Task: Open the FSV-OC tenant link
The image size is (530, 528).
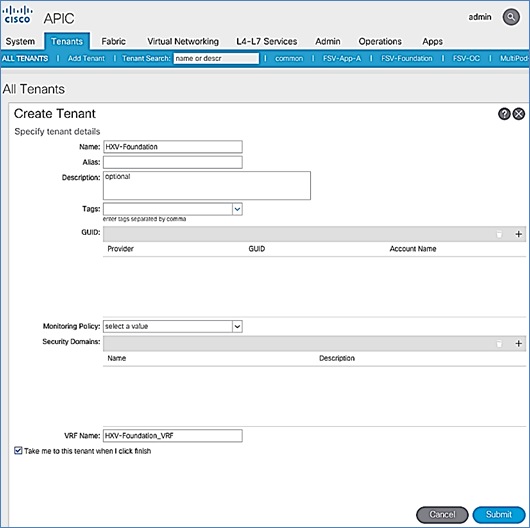Action: 466,58
